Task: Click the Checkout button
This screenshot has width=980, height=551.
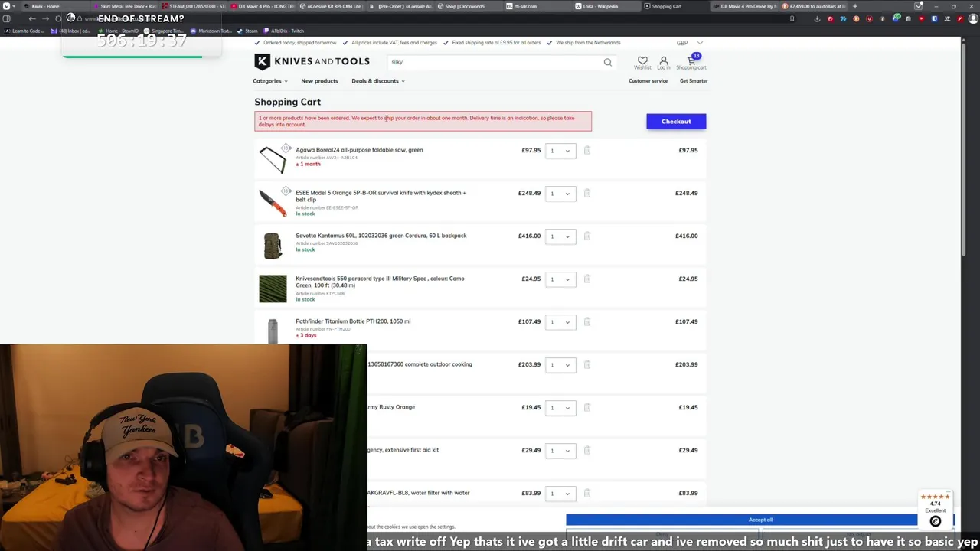Action: click(676, 122)
